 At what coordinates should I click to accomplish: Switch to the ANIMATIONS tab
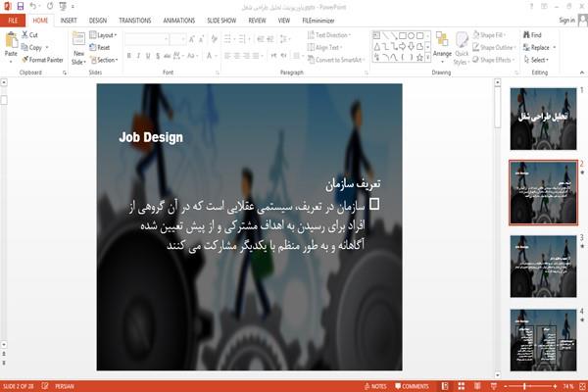coord(179,21)
